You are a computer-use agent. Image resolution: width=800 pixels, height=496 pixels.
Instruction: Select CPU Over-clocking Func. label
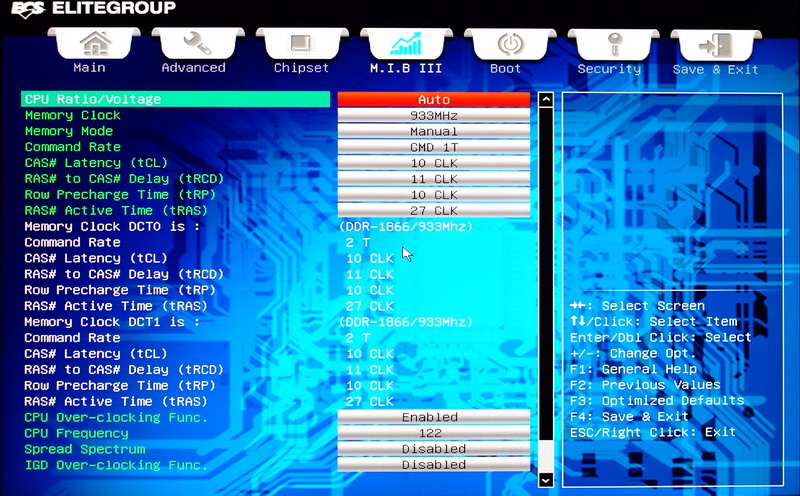pos(116,417)
